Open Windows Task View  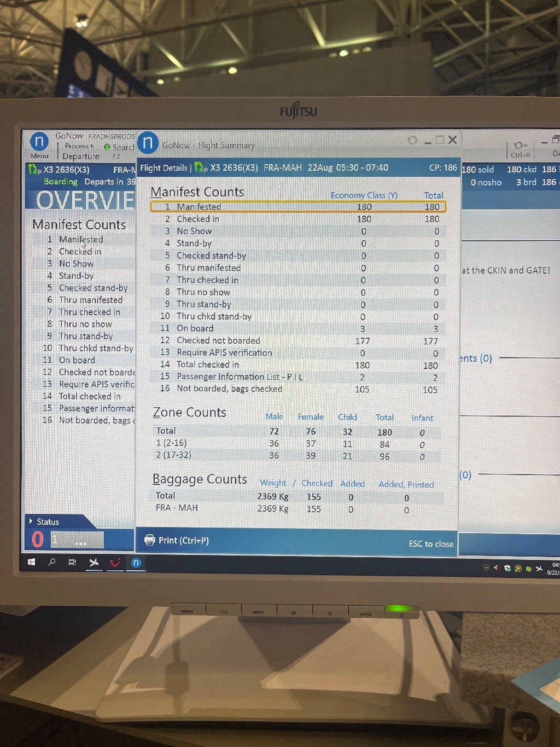72,562
